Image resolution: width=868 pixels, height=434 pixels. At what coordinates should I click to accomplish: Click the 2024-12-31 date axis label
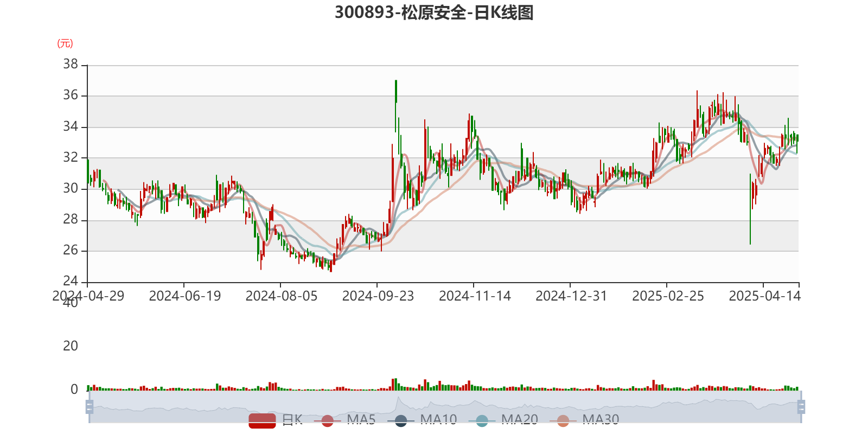coord(571,296)
